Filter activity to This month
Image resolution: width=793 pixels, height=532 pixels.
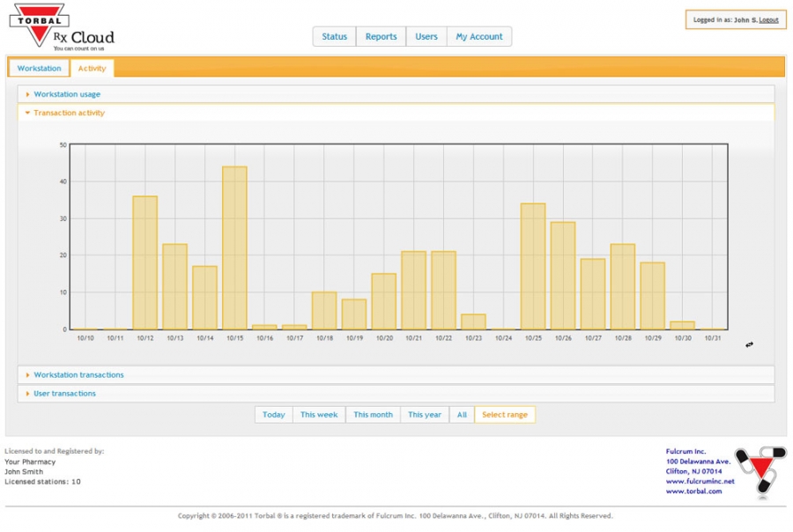374,415
